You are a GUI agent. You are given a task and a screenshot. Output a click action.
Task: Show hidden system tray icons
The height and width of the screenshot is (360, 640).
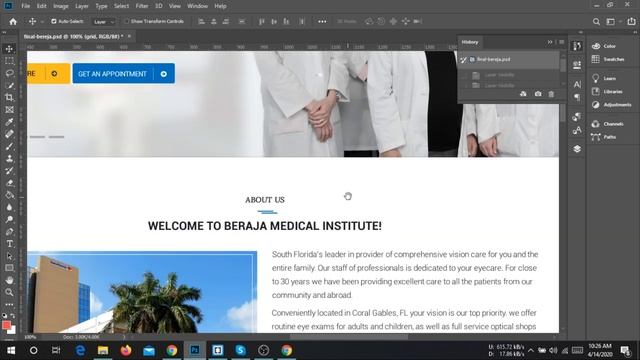[x=531, y=350]
